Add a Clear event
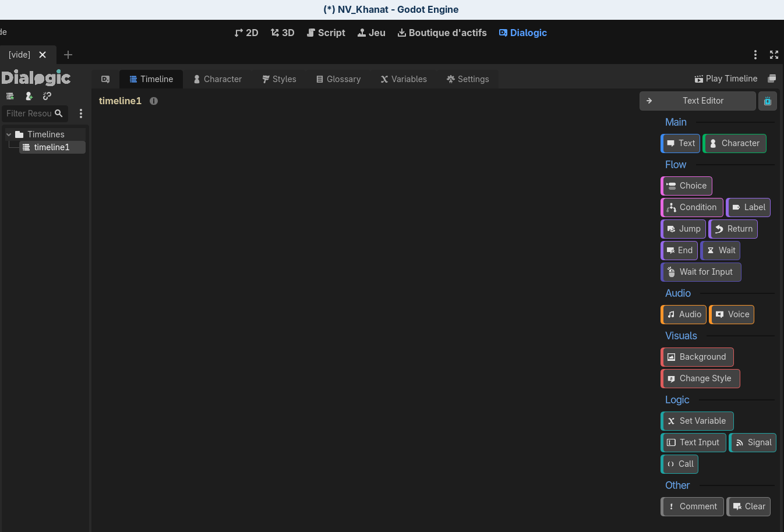Viewport: 784px width, 532px height. click(748, 506)
